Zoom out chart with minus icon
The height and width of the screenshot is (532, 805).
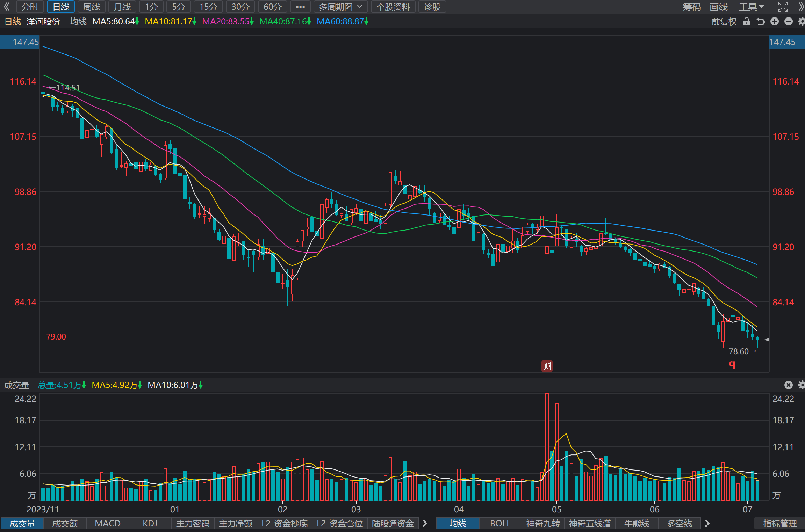pyautogui.click(x=788, y=22)
